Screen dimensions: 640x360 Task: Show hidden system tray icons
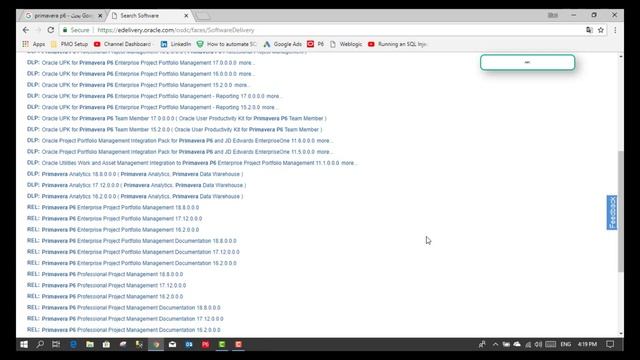(495, 344)
